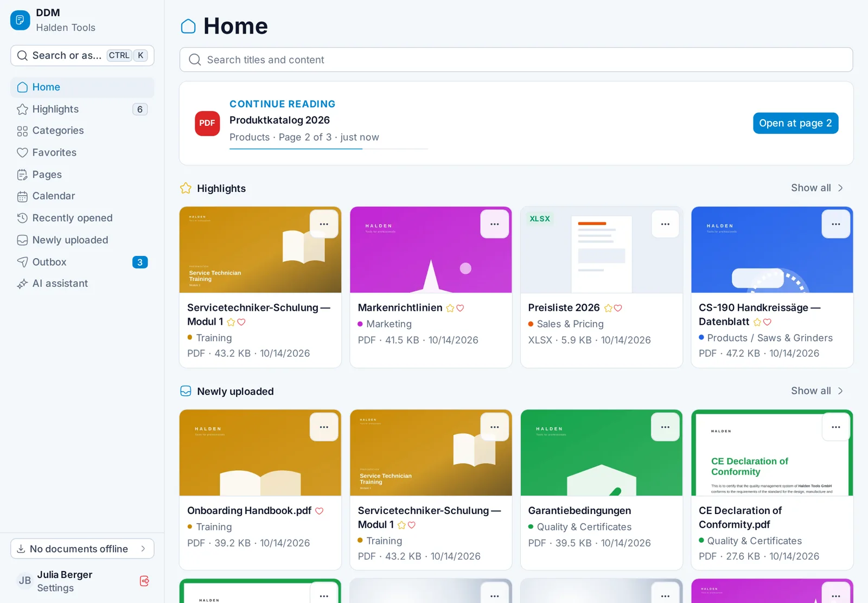Open more options on CS-190 Handkreissäge card
The height and width of the screenshot is (603, 868).
click(x=836, y=224)
